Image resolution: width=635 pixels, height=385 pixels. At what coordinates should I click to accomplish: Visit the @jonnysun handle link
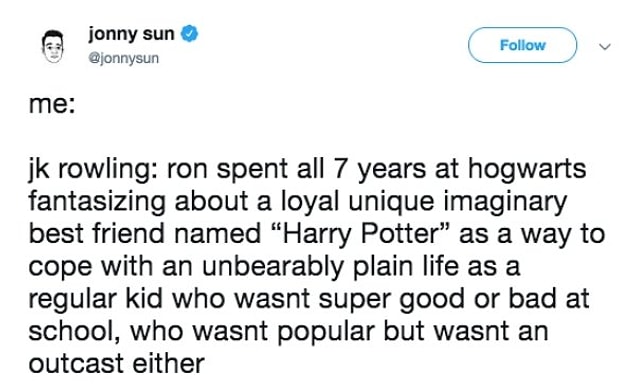tap(124, 58)
